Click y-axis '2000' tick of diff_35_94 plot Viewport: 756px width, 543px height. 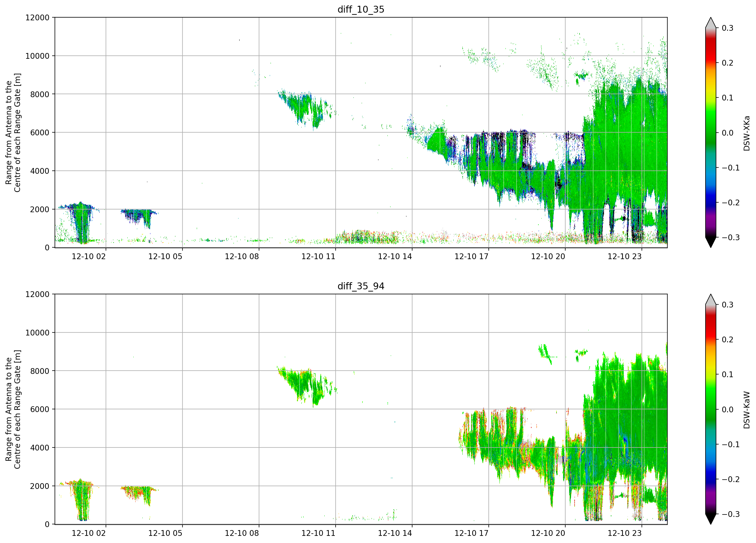[x=40, y=486]
